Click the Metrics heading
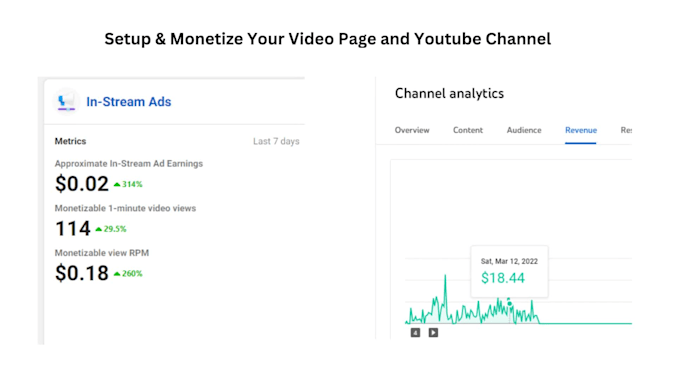The width and height of the screenshot is (680, 383). click(70, 141)
